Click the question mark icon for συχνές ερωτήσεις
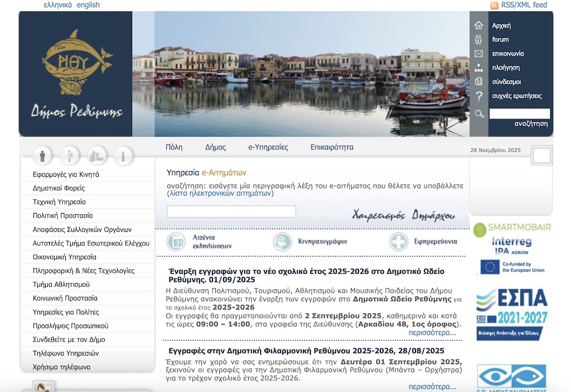The image size is (571, 392). [478, 96]
